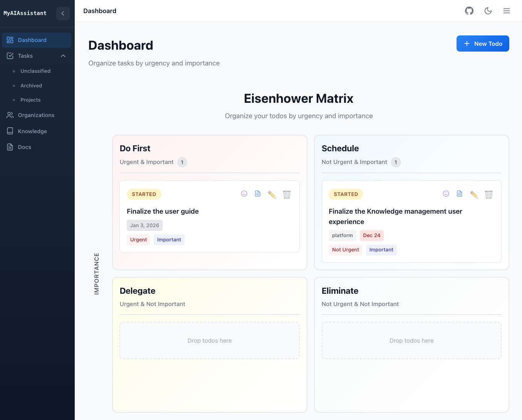
Task: Edit the Knowledge management todo with pencil icon
Action: (x=474, y=194)
